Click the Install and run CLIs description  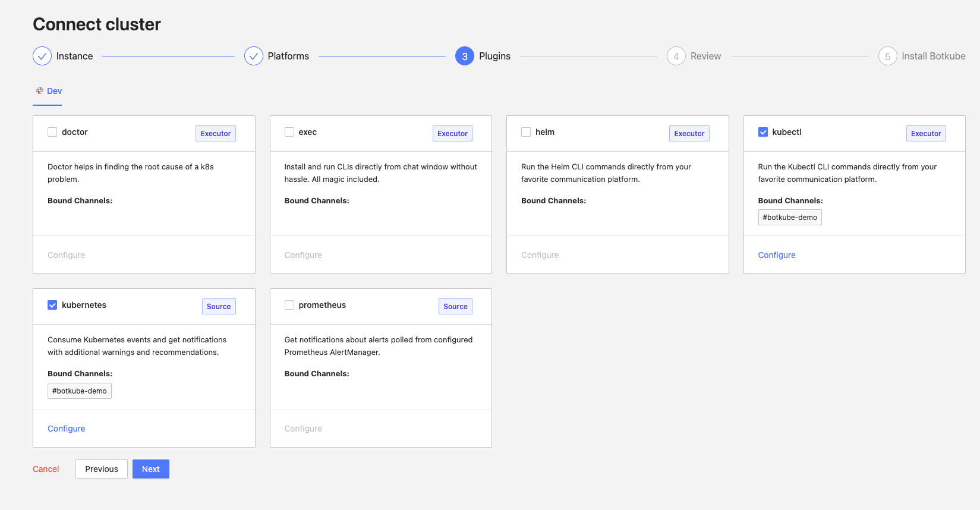(381, 173)
